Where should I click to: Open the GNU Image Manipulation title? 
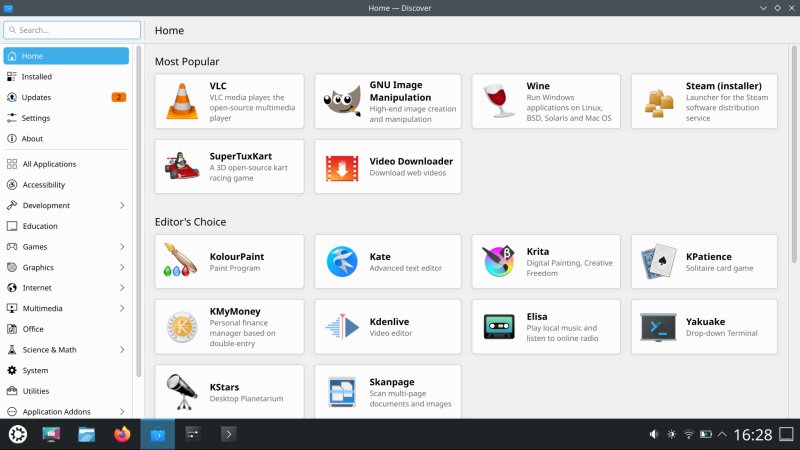[401, 91]
